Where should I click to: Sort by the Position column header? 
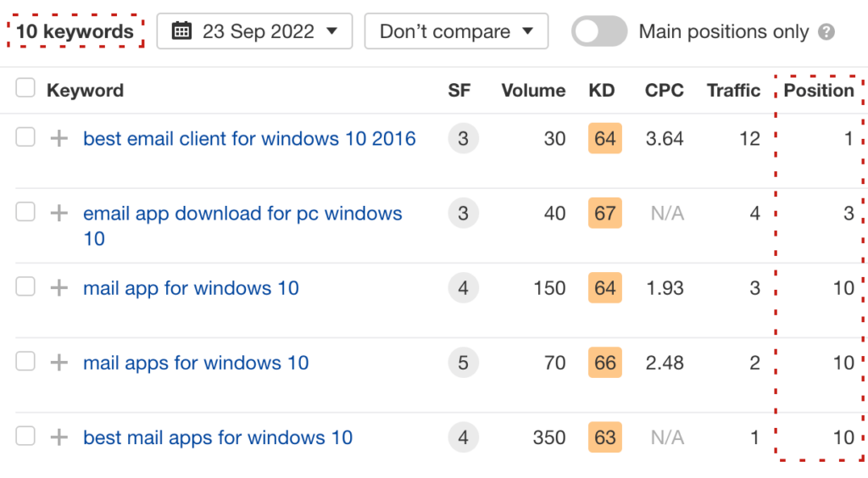pos(818,91)
